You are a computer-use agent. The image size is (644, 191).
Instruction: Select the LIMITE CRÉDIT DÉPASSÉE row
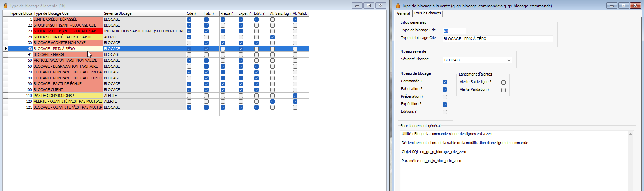tap(67, 19)
